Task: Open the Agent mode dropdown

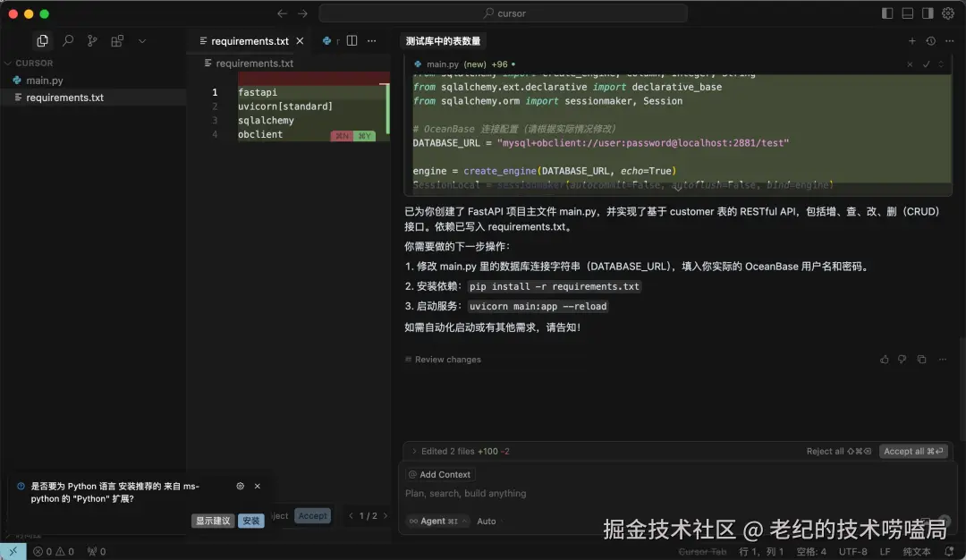Action: pyautogui.click(x=437, y=522)
